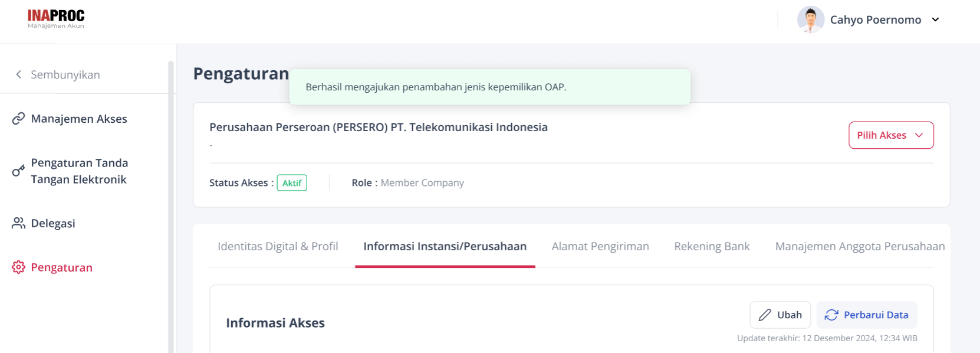Open the Pilih Akses dropdown

(891, 135)
